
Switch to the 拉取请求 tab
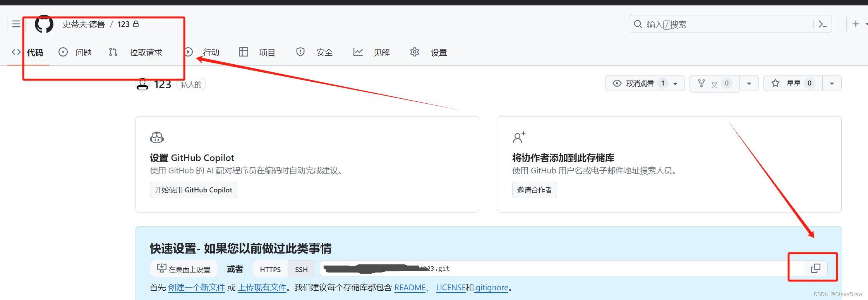136,52
